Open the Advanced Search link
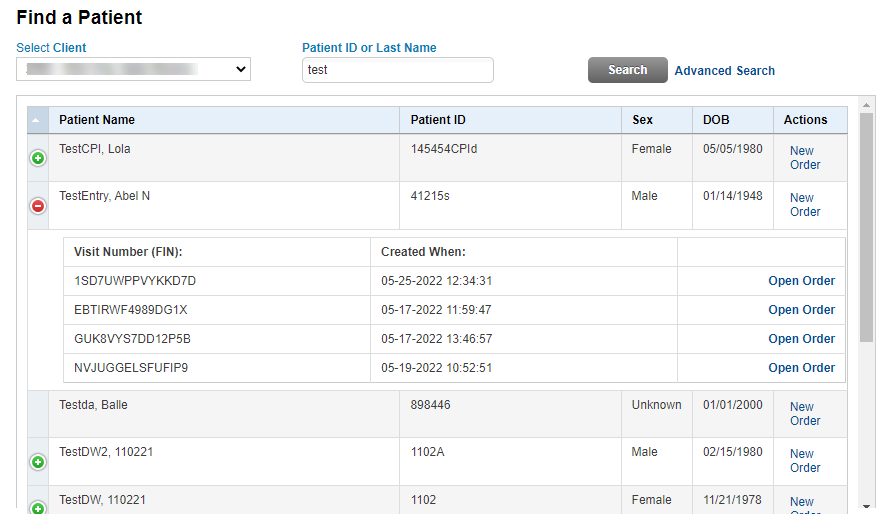 click(724, 71)
